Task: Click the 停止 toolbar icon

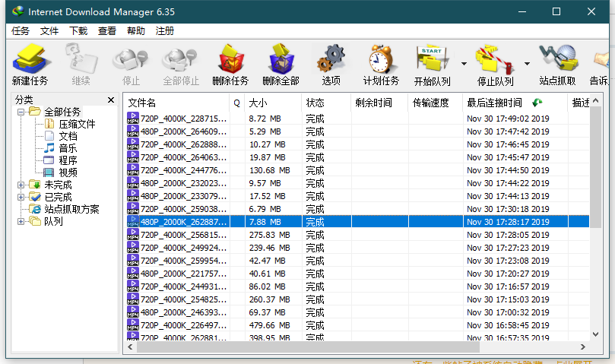Action: 131,65
